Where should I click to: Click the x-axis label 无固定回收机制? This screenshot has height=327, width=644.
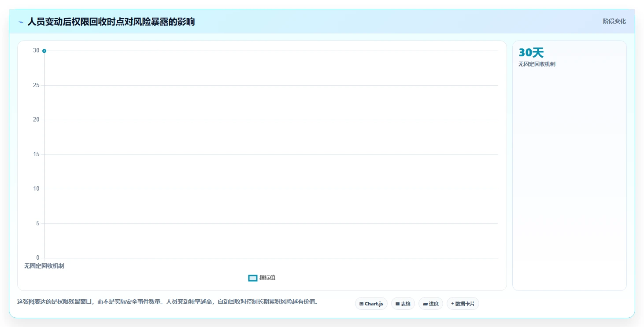click(x=44, y=266)
